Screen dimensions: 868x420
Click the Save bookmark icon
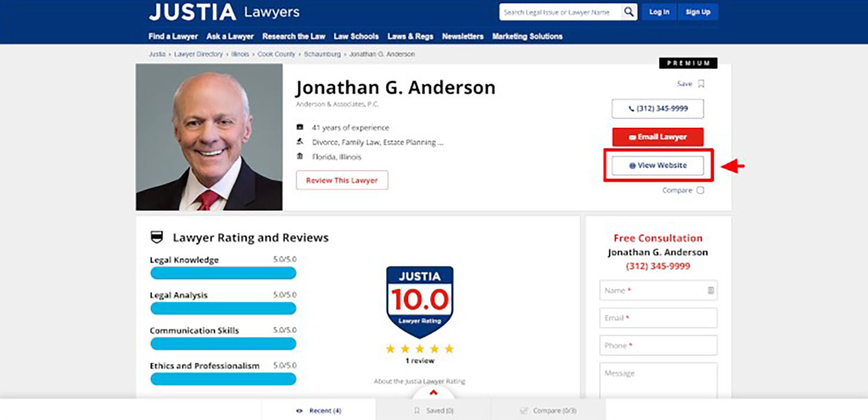pyautogui.click(x=701, y=83)
